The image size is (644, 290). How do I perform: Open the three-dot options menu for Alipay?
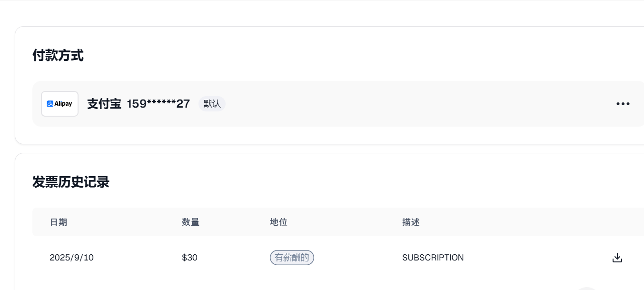[623, 104]
